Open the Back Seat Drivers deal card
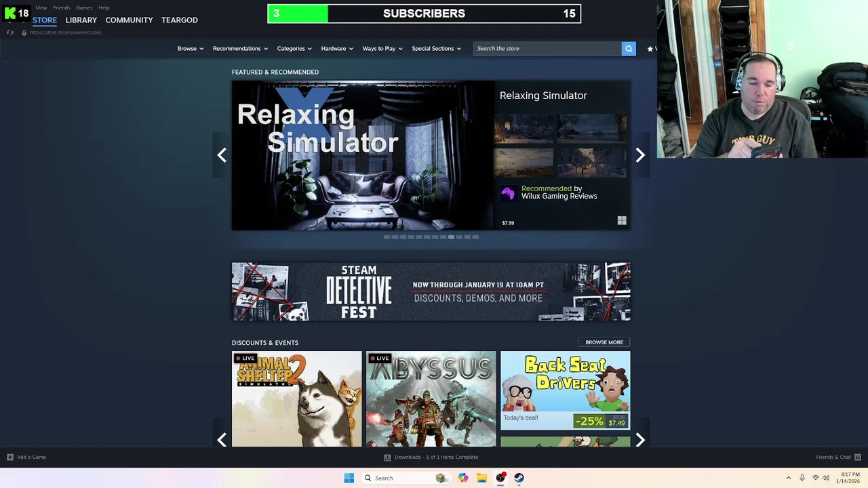Image resolution: width=868 pixels, height=488 pixels. (565, 391)
